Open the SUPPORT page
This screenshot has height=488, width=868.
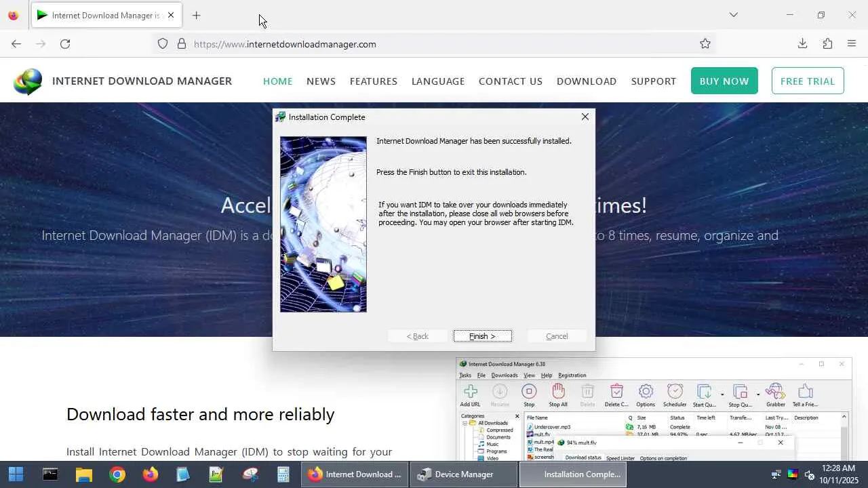coord(654,81)
